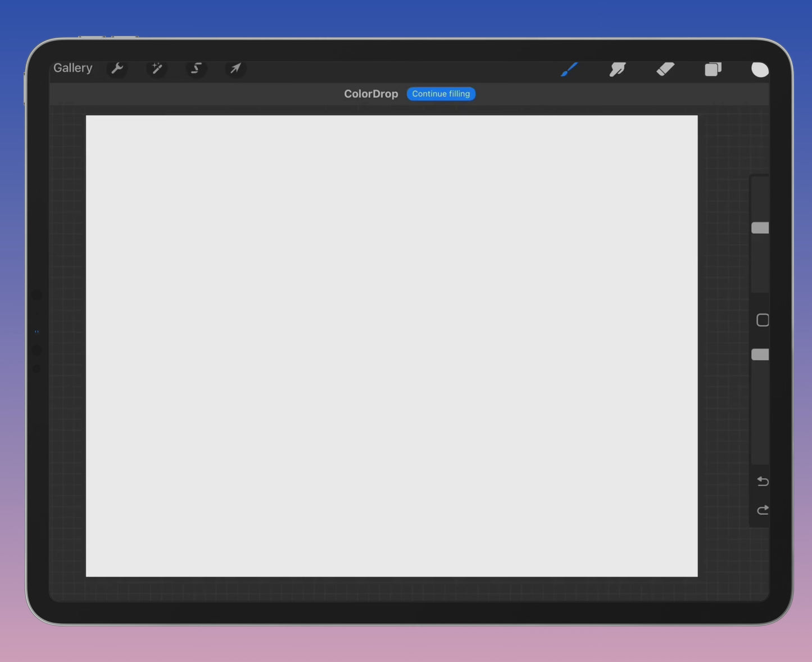812x662 pixels.
Task: Tap the undo arrow on the sidebar
Action: click(x=762, y=482)
